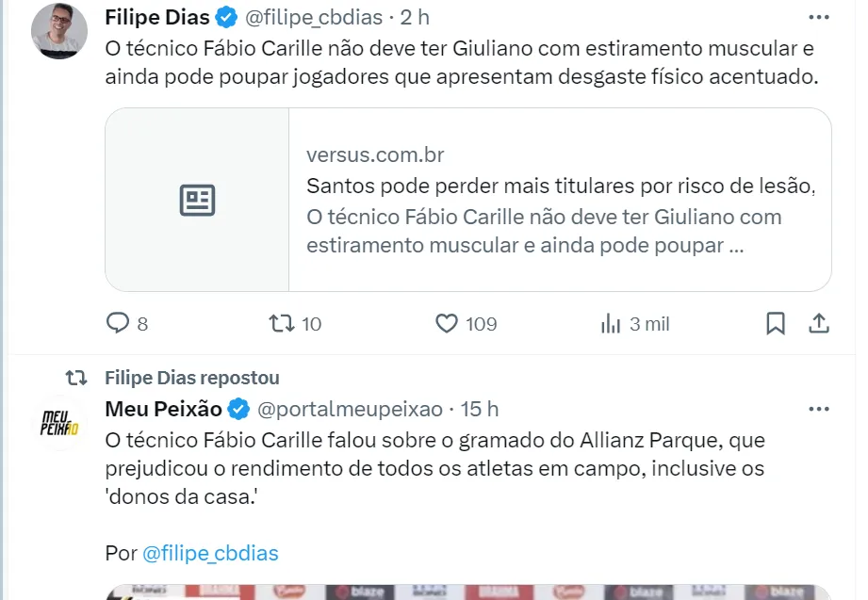Reply to Filipe Dias's Giuliano tweet
Screen dimensions: 868x600
[118, 324]
